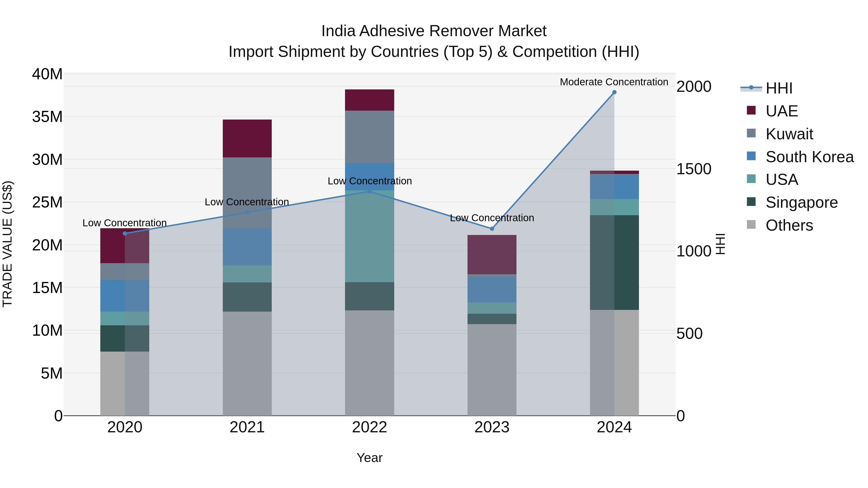Viewport: 868px width, 488px height.
Task: Click the UAE maroon legend swatch
Action: click(x=751, y=110)
